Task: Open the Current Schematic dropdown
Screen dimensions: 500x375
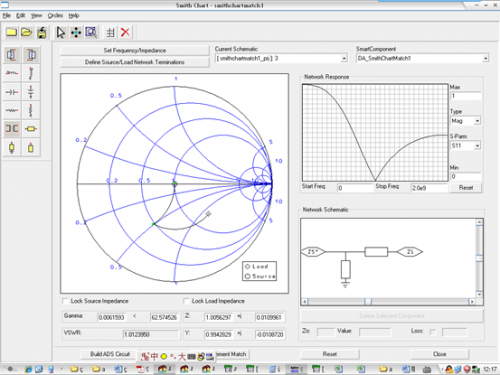Action: pos(344,59)
